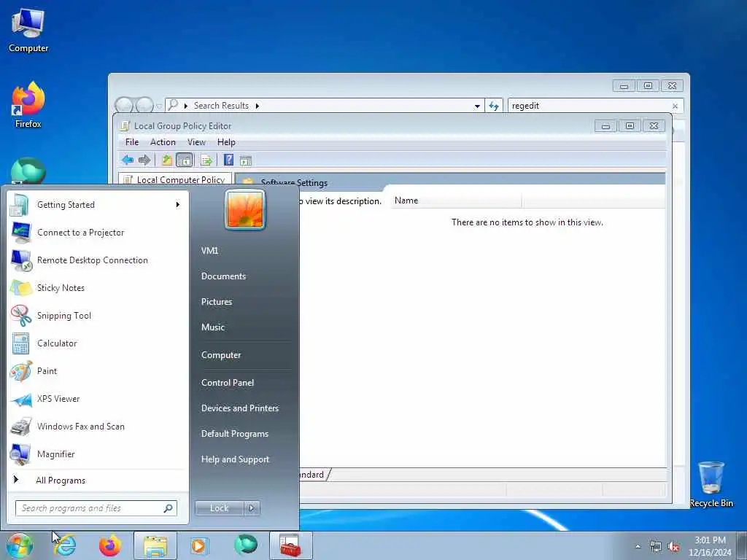Open the Snipping Tool
747x560 pixels.
[x=98, y=315]
